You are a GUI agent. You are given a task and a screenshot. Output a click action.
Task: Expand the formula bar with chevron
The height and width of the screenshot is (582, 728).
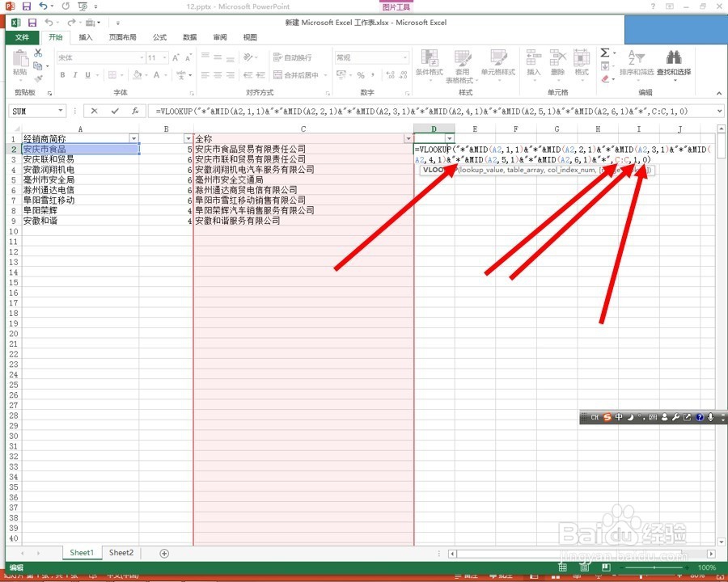pyautogui.click(x=719, y=111)
